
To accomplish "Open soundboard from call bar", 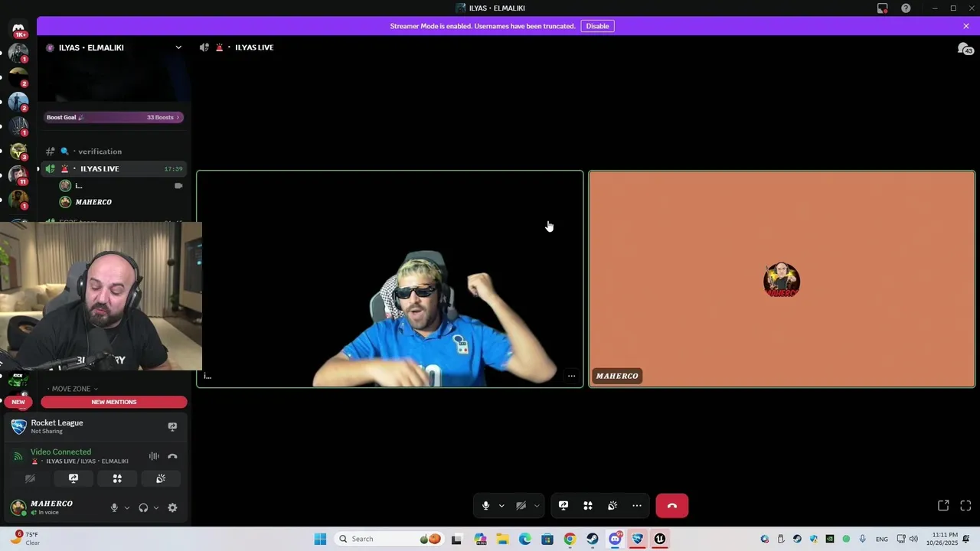I will pos(612,506).
